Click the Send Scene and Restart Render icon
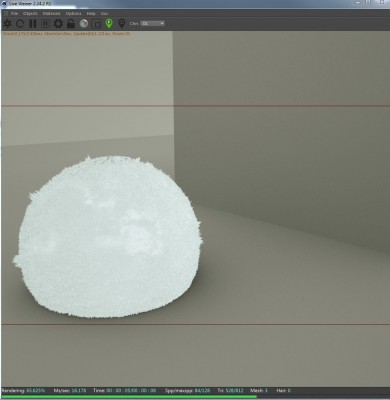This screenshot has height=400, width=390. point(7,24)
